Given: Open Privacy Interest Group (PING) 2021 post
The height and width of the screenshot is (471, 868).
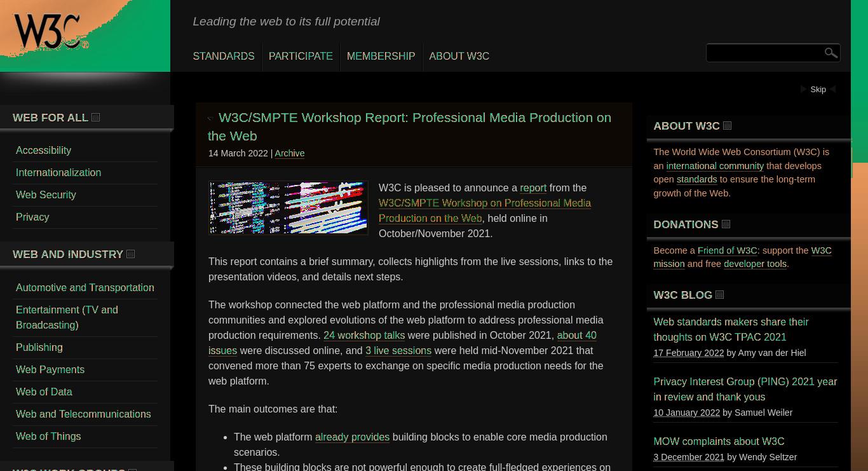Looking at the screenshot, I should click(745, 390).
